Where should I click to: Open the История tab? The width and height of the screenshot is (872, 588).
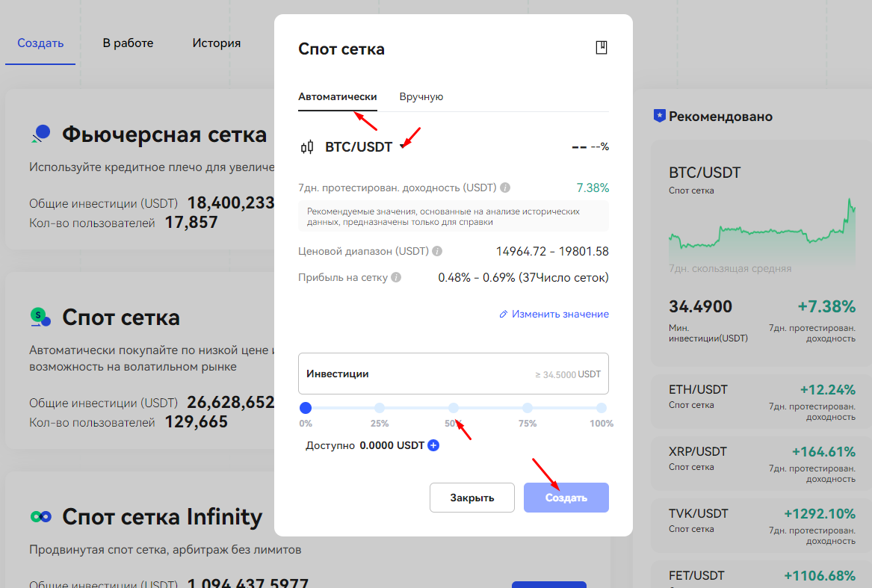pos(217,43)
